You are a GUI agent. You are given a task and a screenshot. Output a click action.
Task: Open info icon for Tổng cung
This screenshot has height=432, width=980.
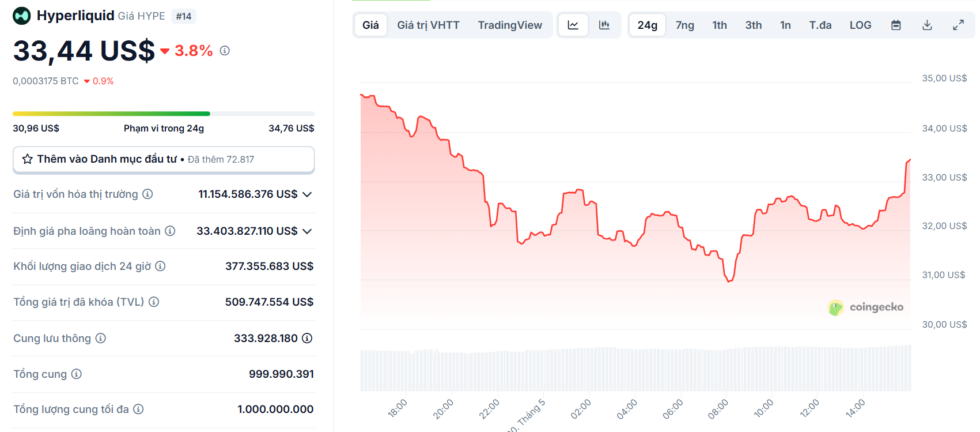pos(76,374)
